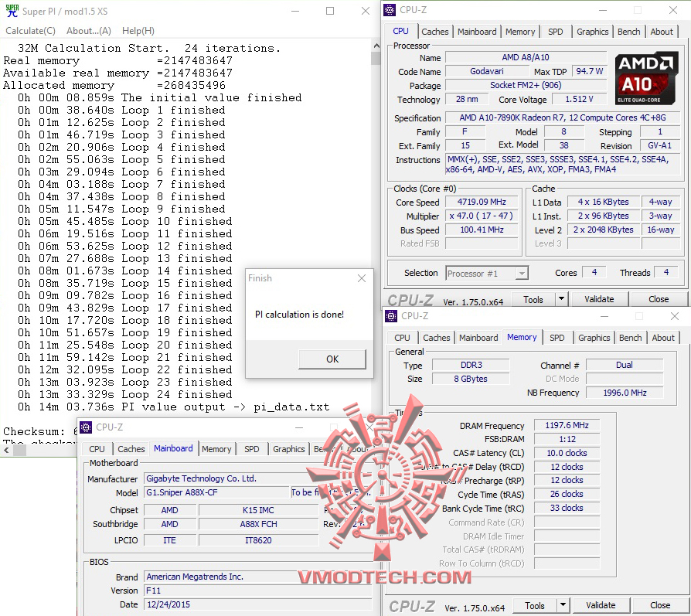This screenshot has height=616, width=691.
Task: Click the Core Voltage 1.512 V value
Action: pyautogui.click(x=579, y=99)
